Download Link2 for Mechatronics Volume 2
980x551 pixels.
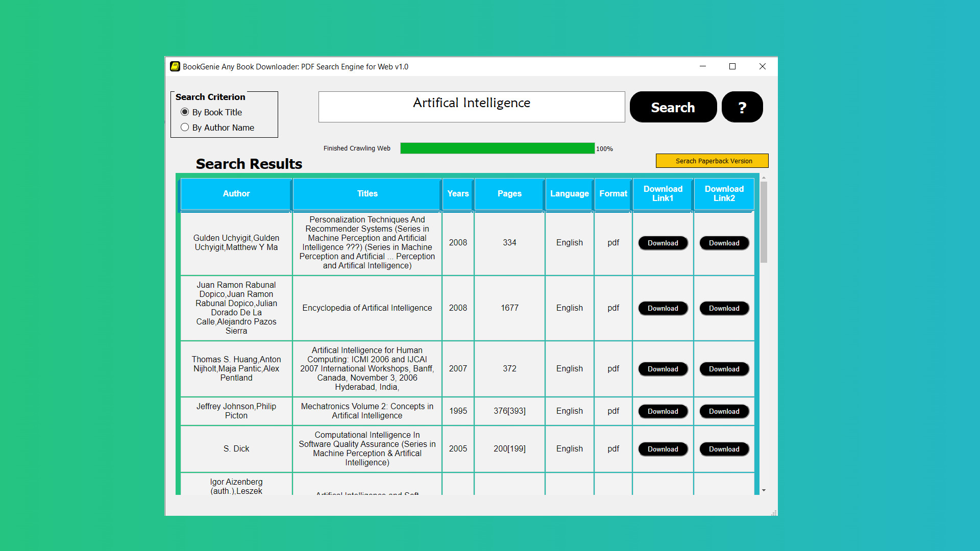[724, 412]
